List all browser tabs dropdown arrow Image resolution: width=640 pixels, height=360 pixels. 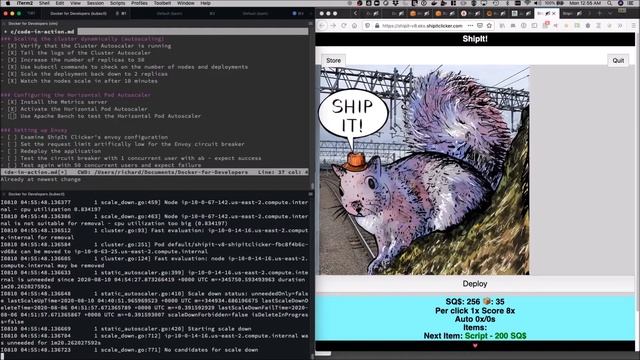(x=610, y=13)
